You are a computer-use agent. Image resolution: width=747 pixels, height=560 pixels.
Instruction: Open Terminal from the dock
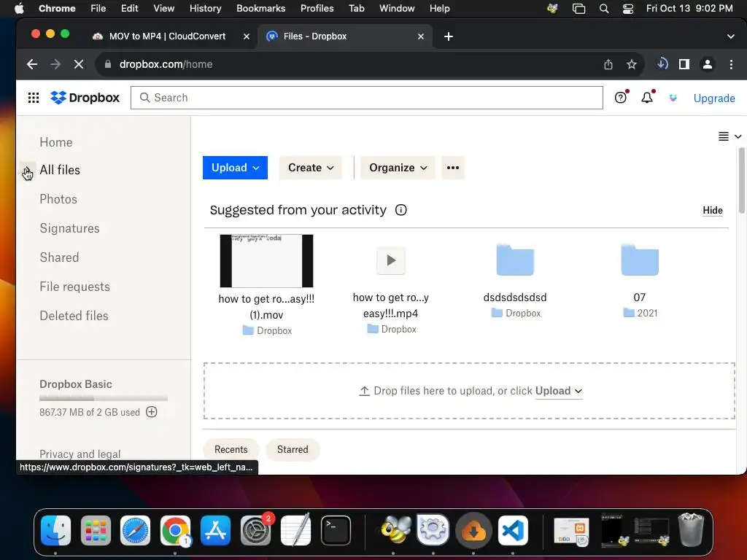click(x=336, y=530)
